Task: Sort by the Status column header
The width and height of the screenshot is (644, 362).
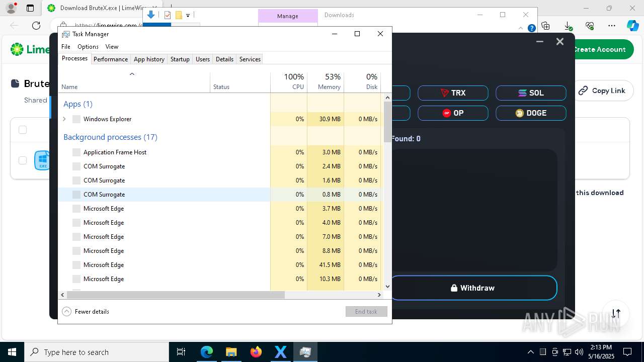Action: click(x=240, y=82)
